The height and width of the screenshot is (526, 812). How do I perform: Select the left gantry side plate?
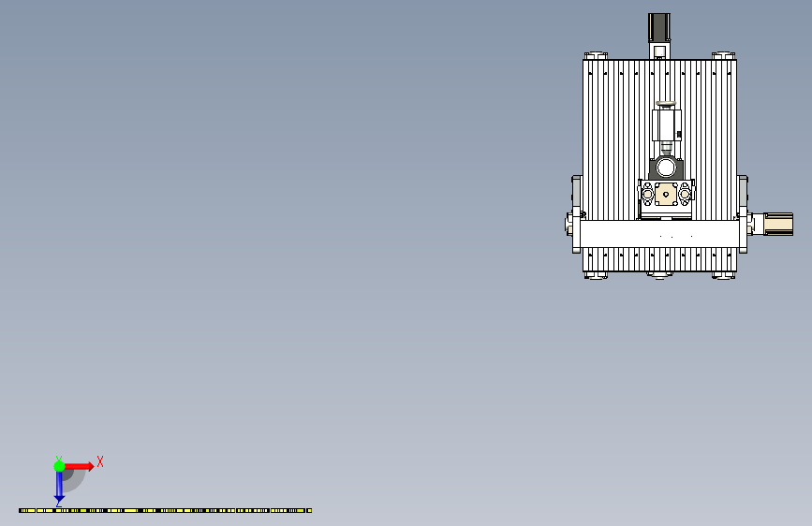576,213
